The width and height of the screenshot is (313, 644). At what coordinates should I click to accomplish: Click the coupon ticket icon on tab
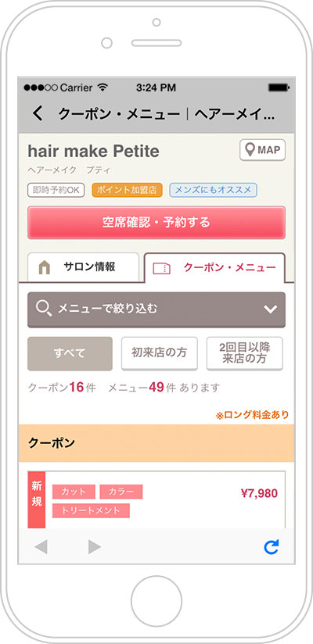[x=162, y=268]
